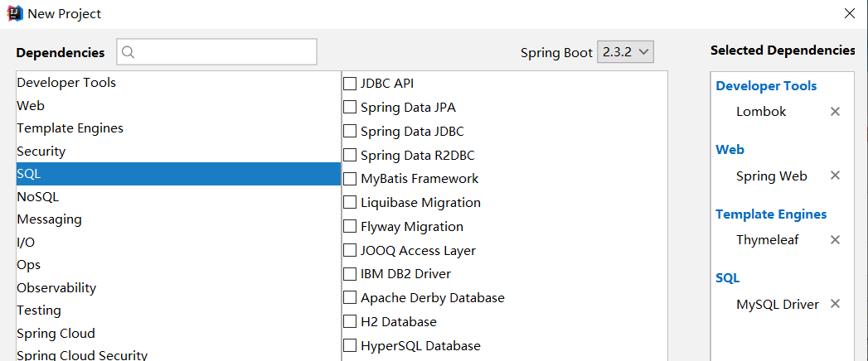Choose the I/O category
Viewport: 868px width, 361px height.
click(179, 242)
